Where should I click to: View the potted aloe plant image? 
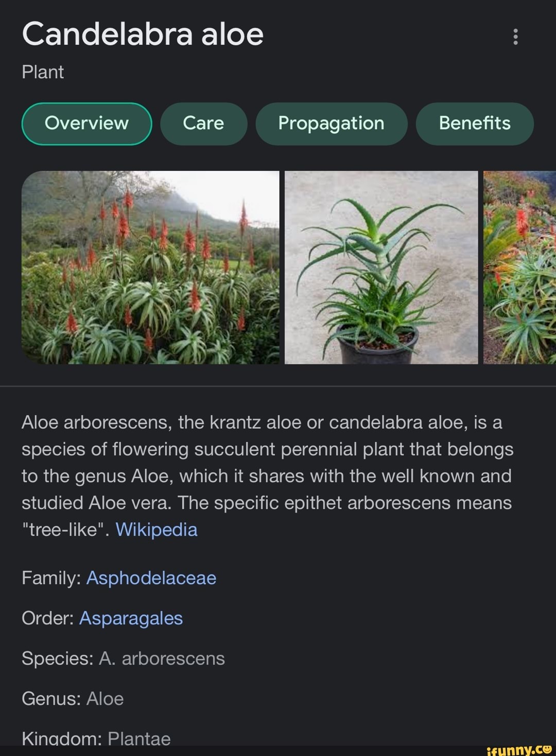[381, 268]
